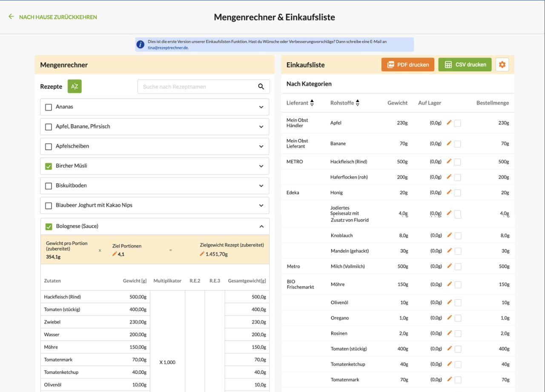Viewport: 545px width, 392px height.
Task: Click the gear settings icon next to CSV drucken
Action: click(x=502, y=64)
